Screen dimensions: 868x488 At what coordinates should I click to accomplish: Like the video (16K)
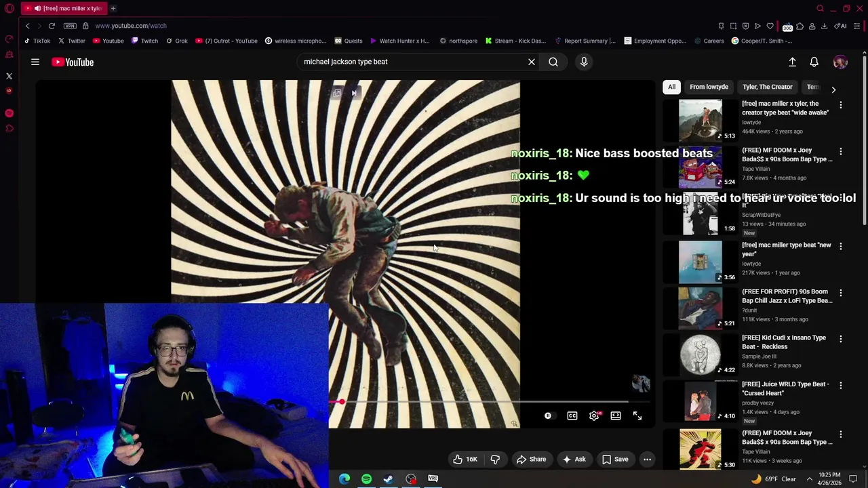(465, 459)
